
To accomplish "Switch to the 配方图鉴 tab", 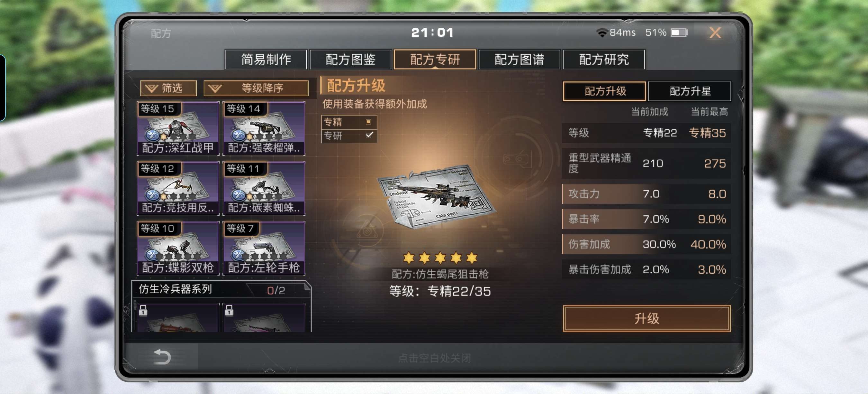I will (x=350, y=59).
